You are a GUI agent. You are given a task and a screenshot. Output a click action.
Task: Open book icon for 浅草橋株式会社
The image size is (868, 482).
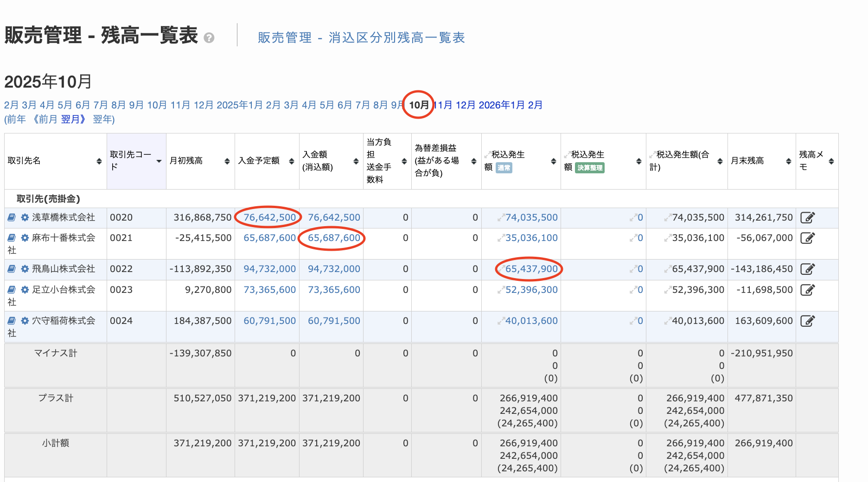pos(12,217)
